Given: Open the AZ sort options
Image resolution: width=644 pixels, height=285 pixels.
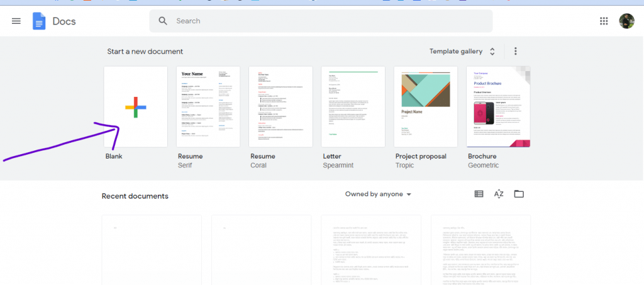Looking at the screenshot, I should 499,194.
